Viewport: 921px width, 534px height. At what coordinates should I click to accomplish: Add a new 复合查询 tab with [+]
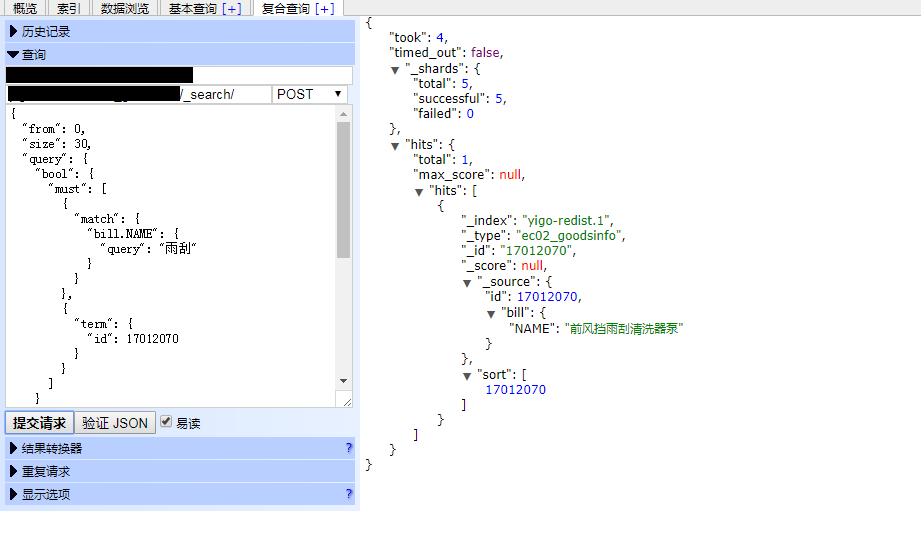[x=325, y=9]
